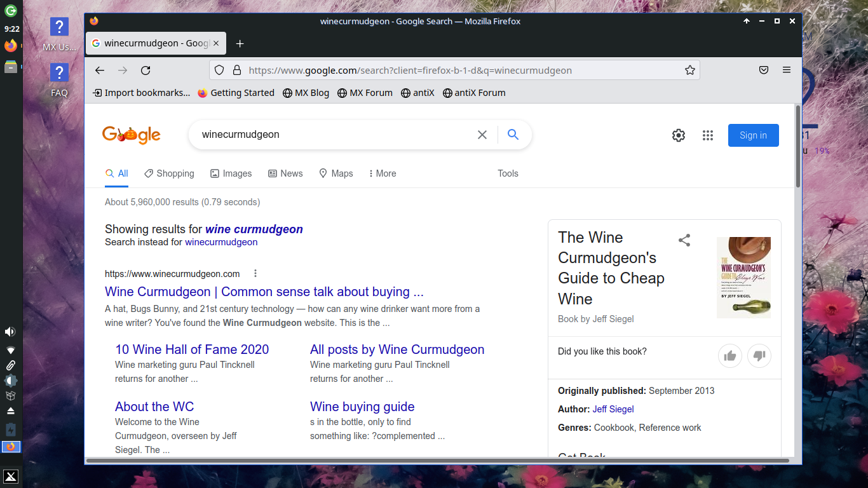Open Google apps grid icon

[708, 135]
